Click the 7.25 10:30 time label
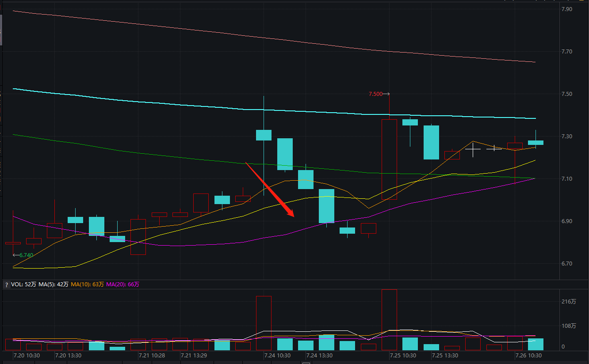The height and width of the screenshot is (364, 589). click(403, 355)
